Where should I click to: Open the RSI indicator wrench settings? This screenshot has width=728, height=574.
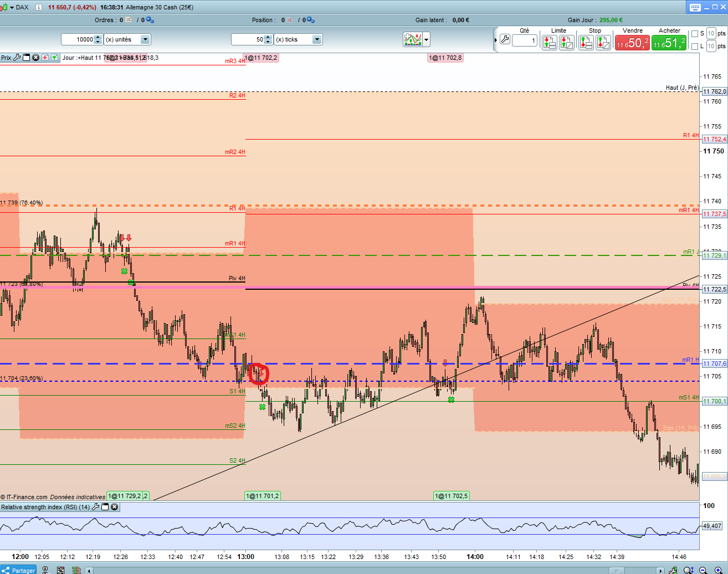(95, 507)
